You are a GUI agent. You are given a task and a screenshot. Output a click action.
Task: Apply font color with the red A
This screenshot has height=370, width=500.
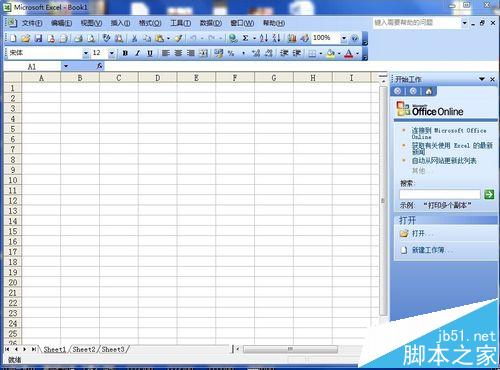(348, 53)
